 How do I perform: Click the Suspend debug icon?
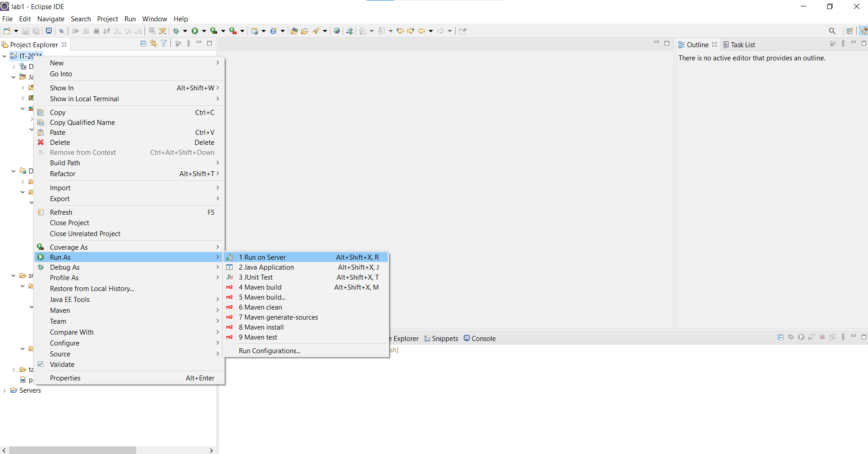click(x=86, y=31)
